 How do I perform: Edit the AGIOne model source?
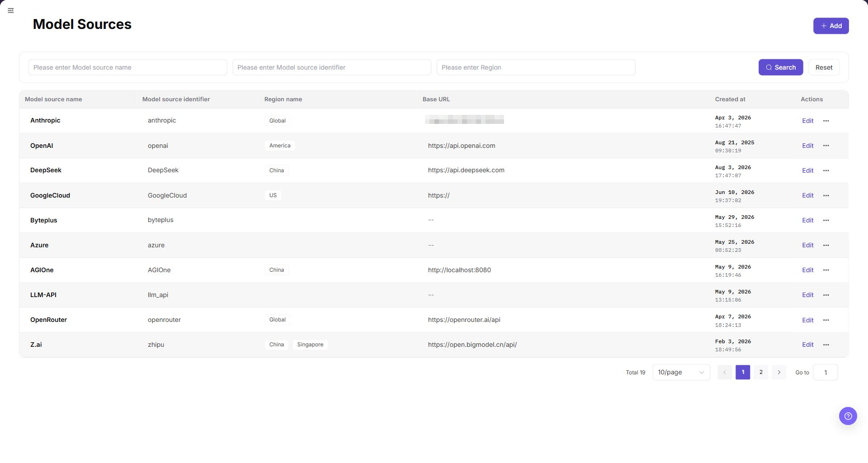tap(807, 270)
